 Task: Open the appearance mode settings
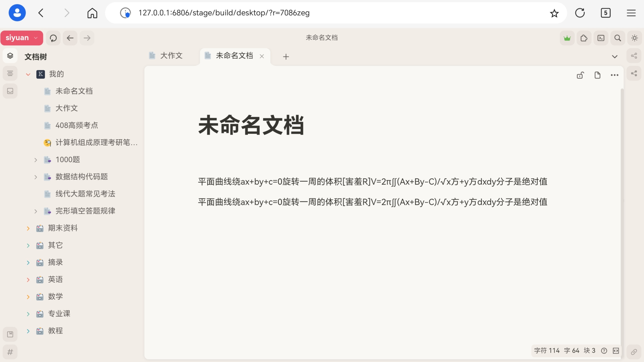coord(634,38)
